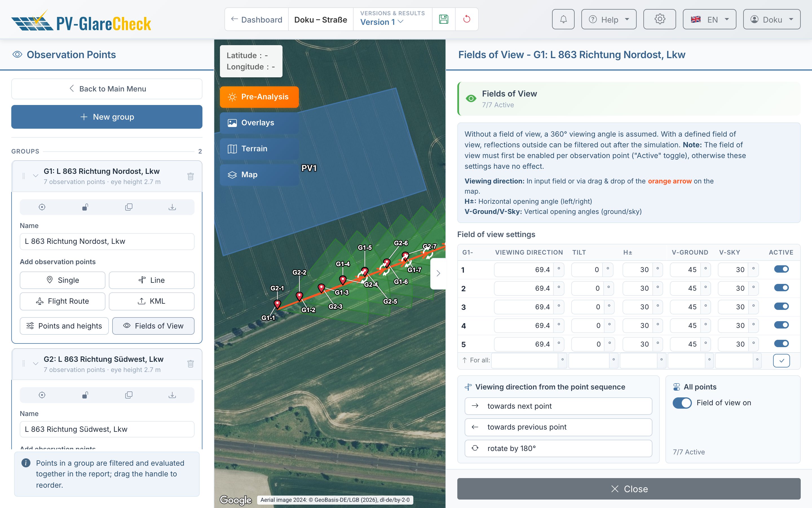The width and height of the screenshot is (812, 508).
Task: Toggle Active switch for point 5
Action: (781, 344)
